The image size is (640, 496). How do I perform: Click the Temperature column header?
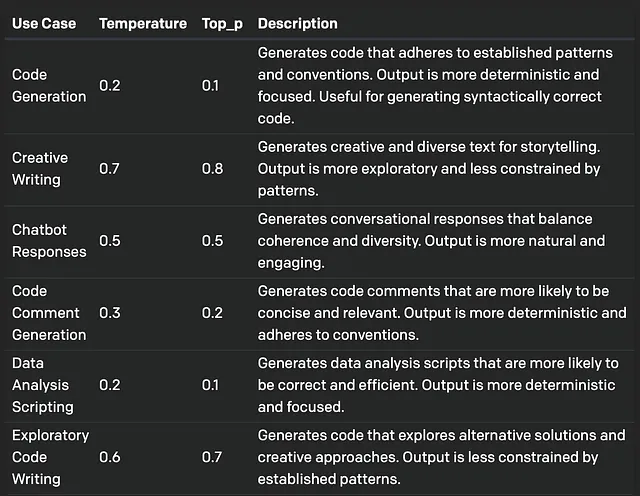143,24
